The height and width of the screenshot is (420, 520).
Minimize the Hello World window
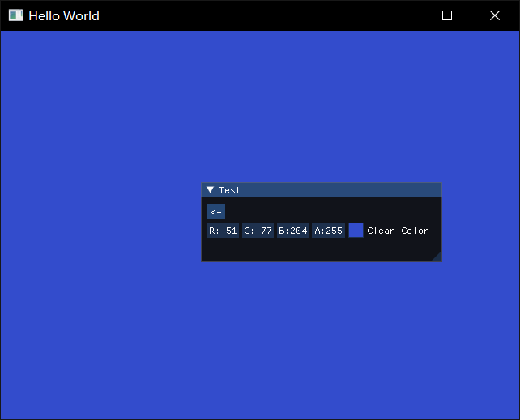coord(400,15)
